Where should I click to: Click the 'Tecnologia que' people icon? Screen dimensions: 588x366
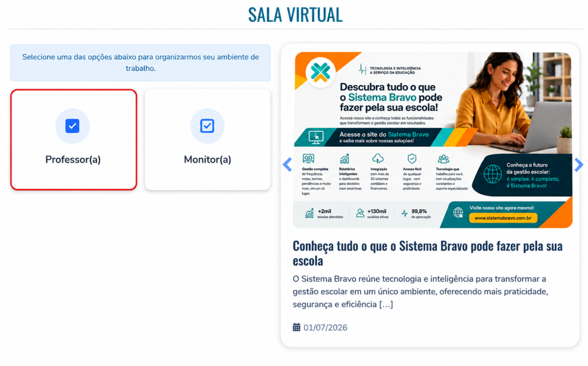coord(443,159)
